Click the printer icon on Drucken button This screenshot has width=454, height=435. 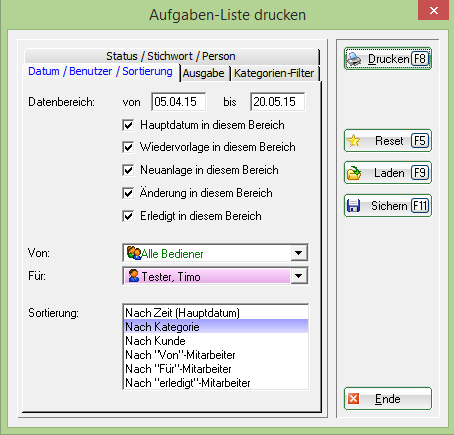point(354,59)
